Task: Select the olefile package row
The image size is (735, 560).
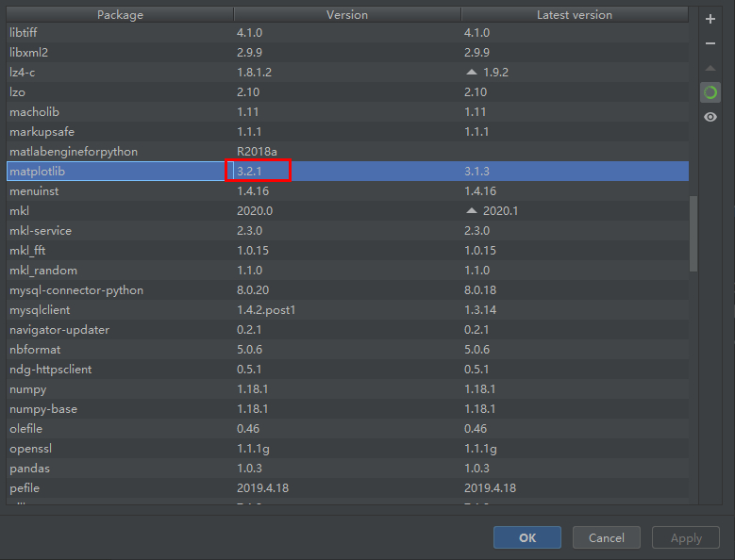Action: (347, 429)
